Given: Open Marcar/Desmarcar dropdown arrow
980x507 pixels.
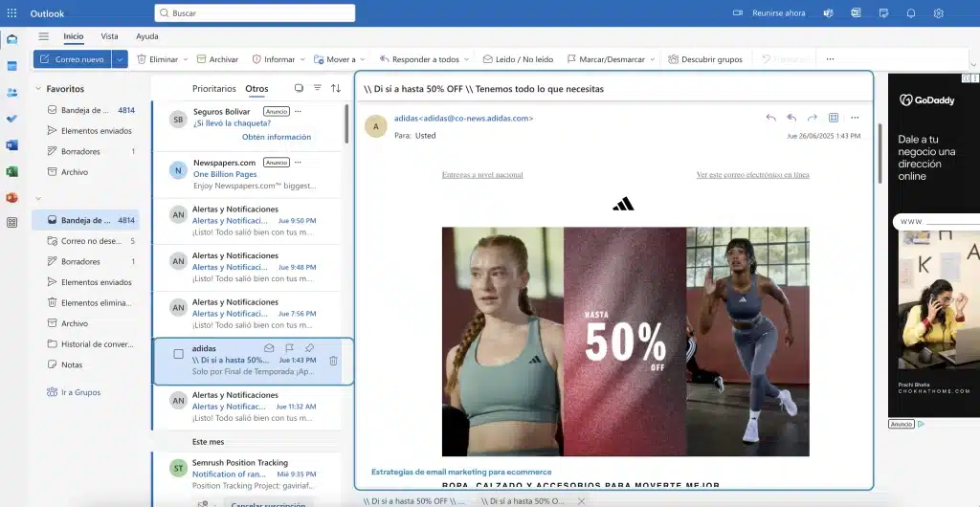Looking at the screenshot, I should click(653, 59).
